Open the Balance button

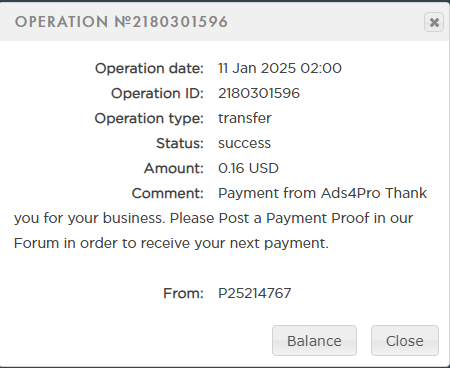point(314,341)
